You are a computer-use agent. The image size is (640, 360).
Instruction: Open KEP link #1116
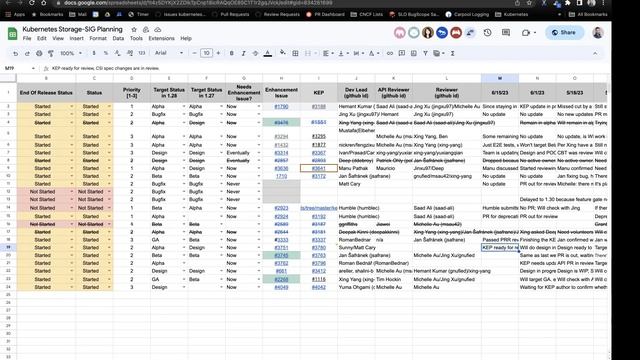pos(319,279)
